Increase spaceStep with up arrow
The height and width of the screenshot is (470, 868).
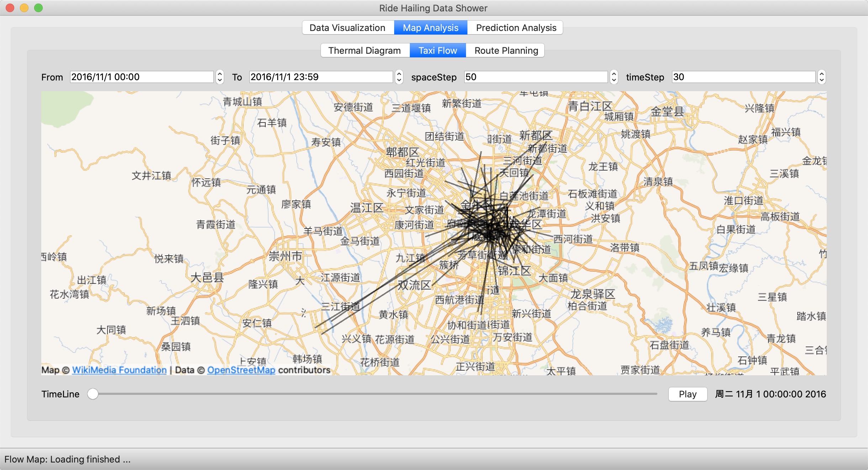click(614, 74)
